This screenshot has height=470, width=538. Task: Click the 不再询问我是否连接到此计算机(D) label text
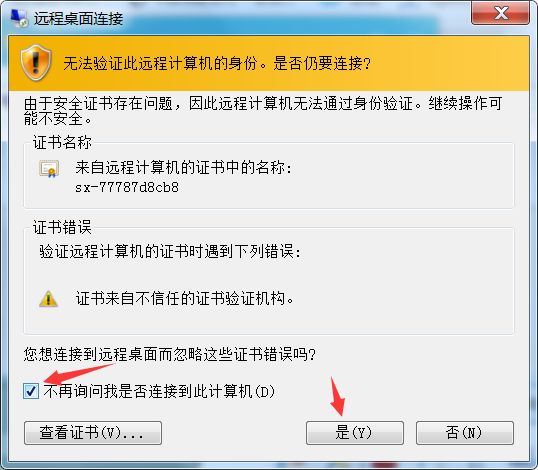pyautogui.click(x=159, y=391)
